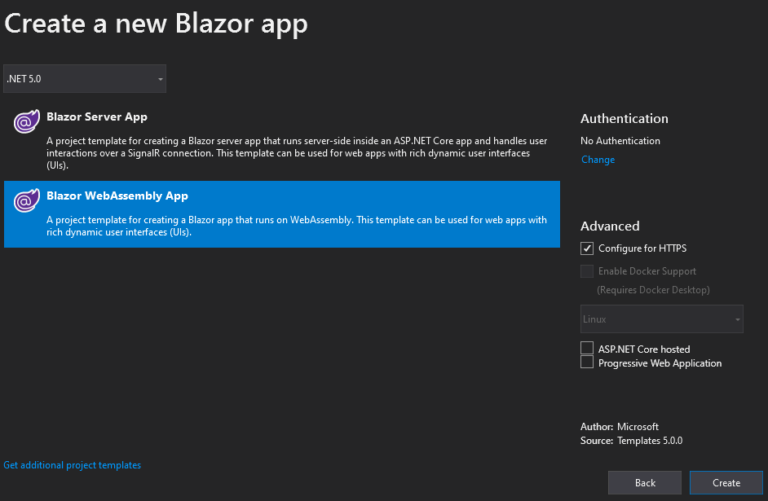Click the Create button
This screenshot has width=768, height=501.
click(x=726, y=483)
